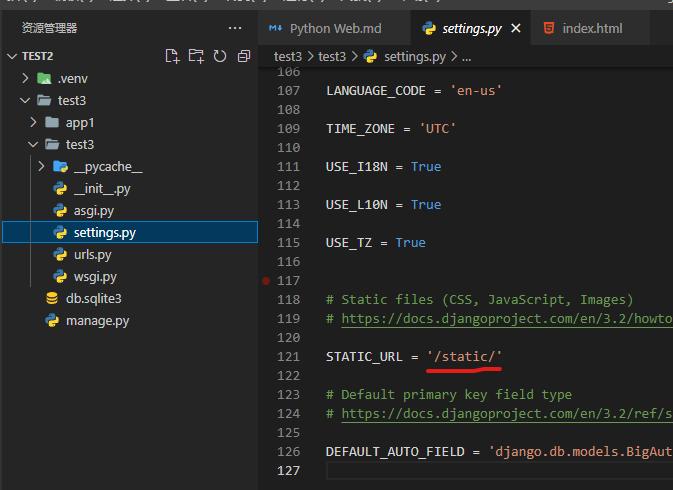Viewport: 673px width, 490px height.
Task: Click the markdown icon on Python Web.md tab
Action: click(276, 28)
